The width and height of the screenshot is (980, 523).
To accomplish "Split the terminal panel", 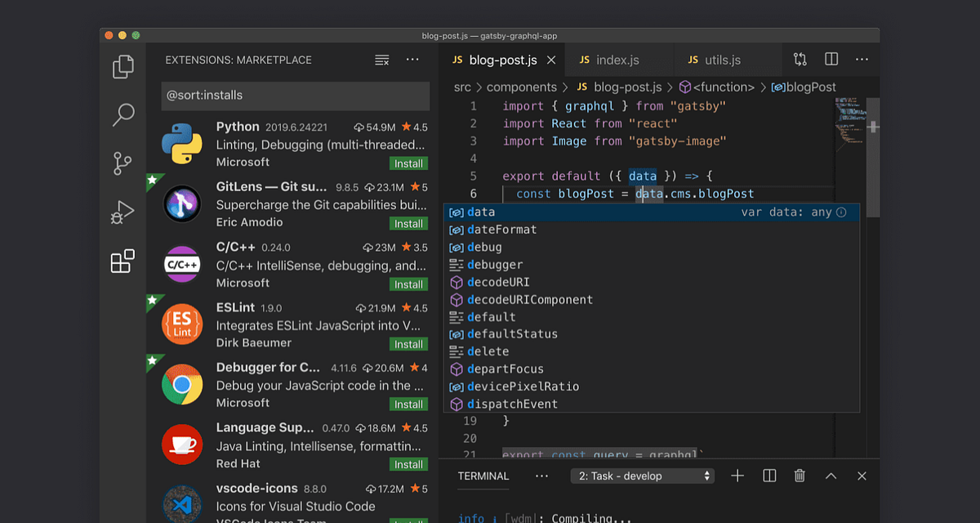I will click(x=769, y=476).
